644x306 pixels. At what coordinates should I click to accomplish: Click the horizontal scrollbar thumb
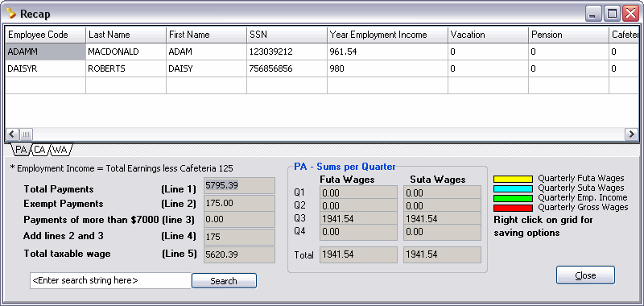pos(26,134)
